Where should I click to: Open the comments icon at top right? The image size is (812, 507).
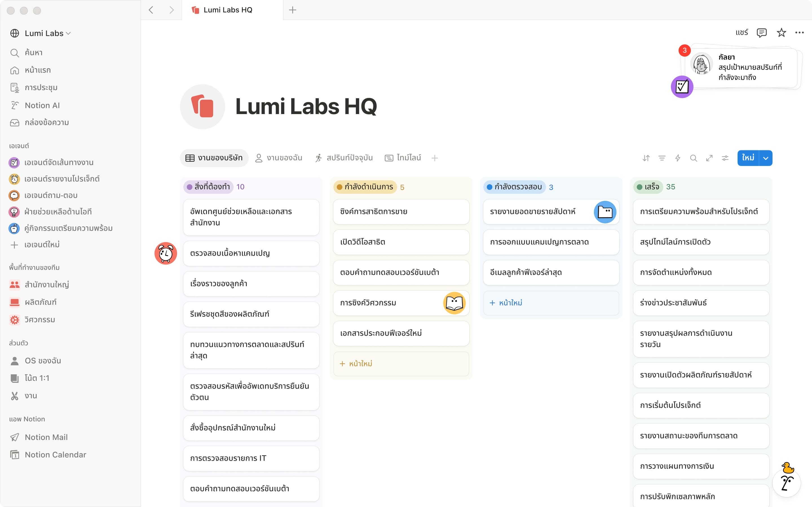pyautogui.click(x=761, y=32)
